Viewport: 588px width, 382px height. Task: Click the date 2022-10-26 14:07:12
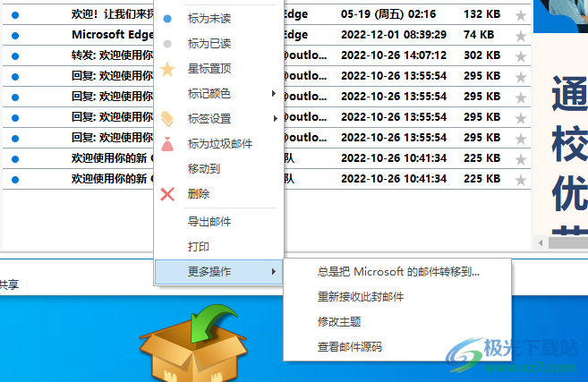394,55
